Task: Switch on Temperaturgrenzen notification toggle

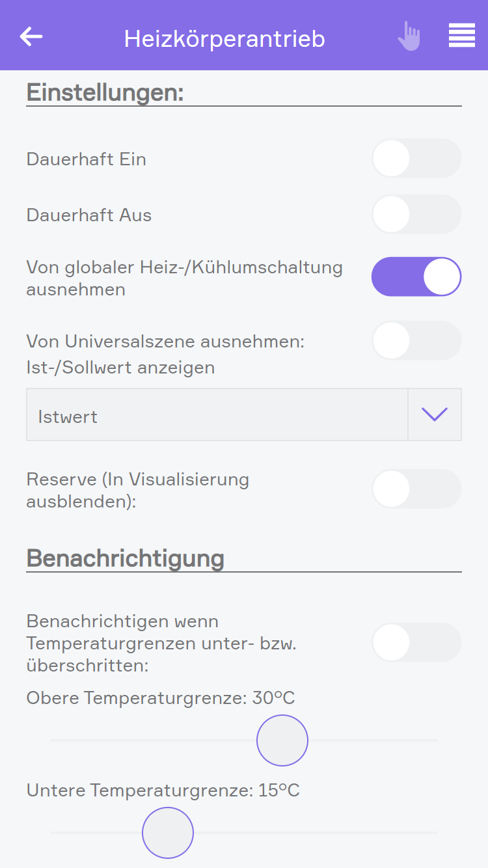Action: coord(416,642)
